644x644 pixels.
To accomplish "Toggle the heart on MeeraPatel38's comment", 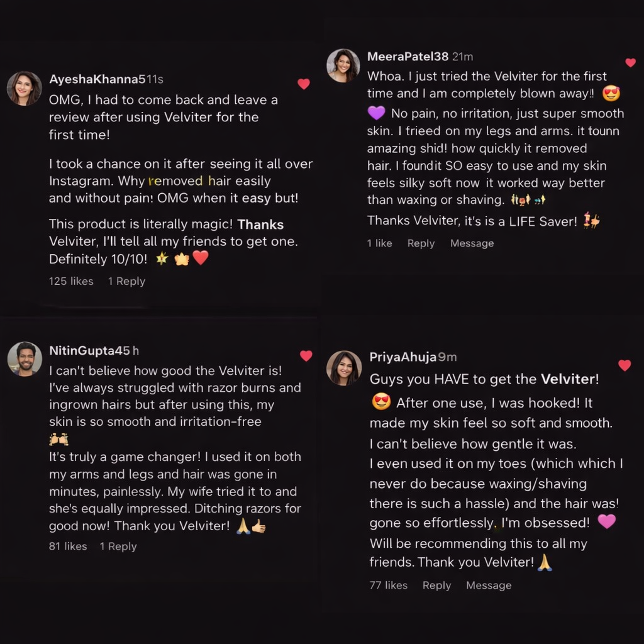I will tap(630, 62).
